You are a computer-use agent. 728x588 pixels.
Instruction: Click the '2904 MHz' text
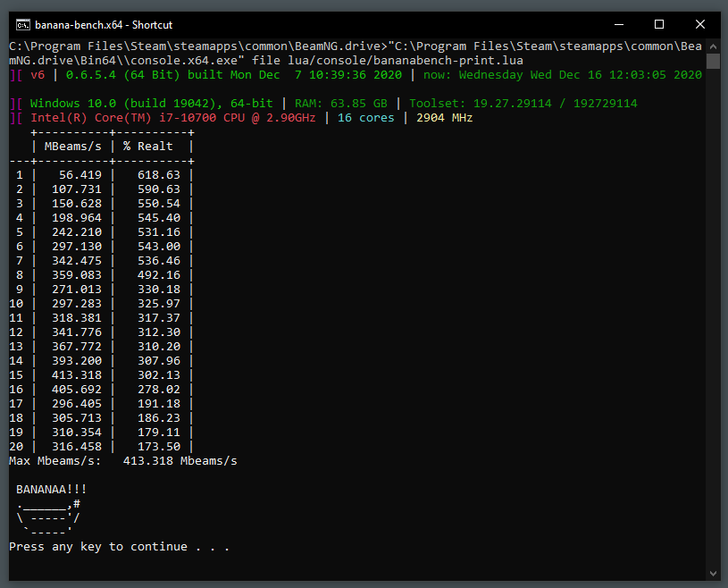click(x=444, y=118)
